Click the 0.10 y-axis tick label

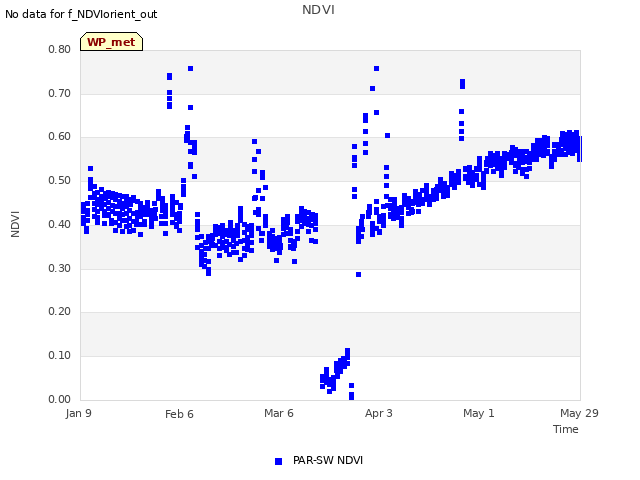click(x=60, y=356)
